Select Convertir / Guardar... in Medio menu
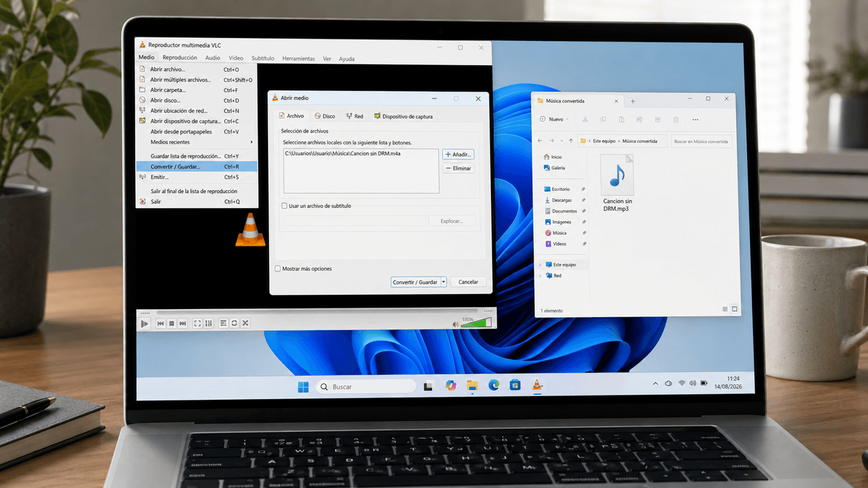 point(197,167)
